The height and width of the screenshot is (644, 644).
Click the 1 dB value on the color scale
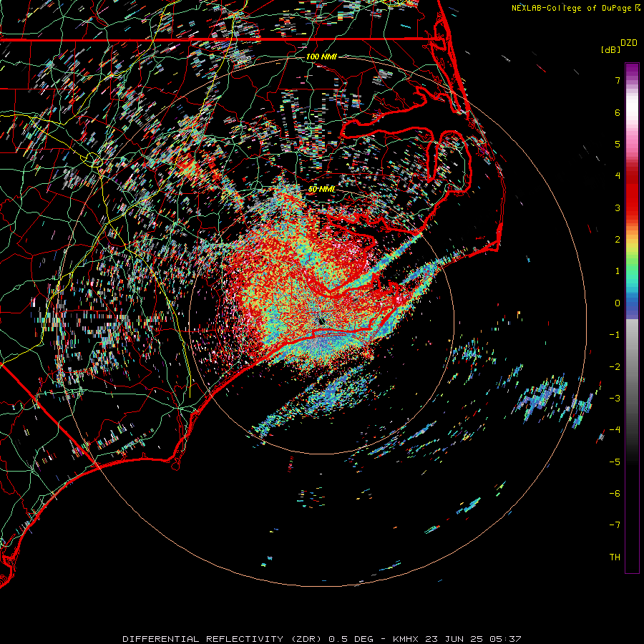[x=618, y=271]
